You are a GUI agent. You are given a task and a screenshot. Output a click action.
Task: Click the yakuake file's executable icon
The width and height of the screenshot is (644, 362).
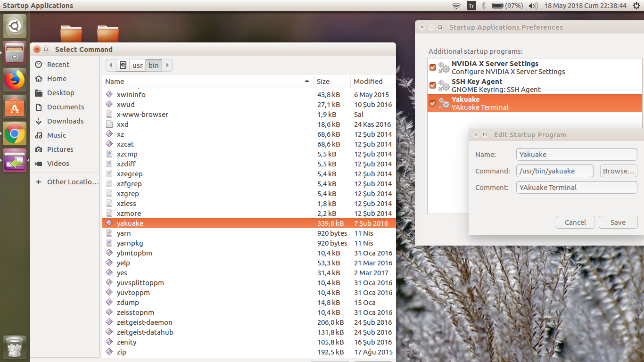[109, 223]
